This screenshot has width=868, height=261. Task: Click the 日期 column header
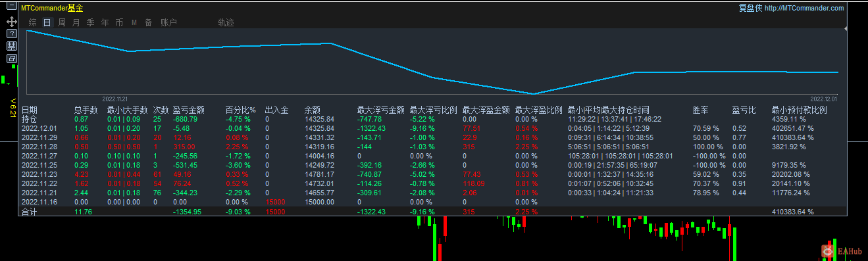pyautogui.click(x=30, y=110)
